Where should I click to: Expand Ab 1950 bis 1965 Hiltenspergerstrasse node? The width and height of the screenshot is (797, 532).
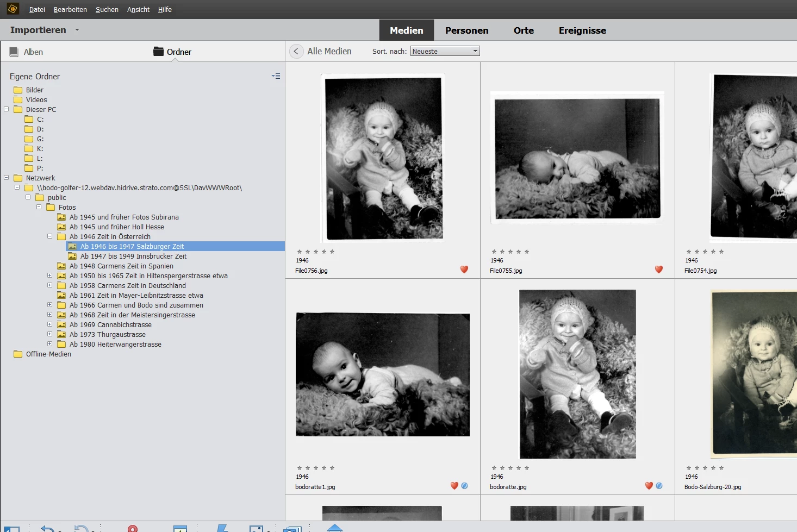(x=49, y=276)
